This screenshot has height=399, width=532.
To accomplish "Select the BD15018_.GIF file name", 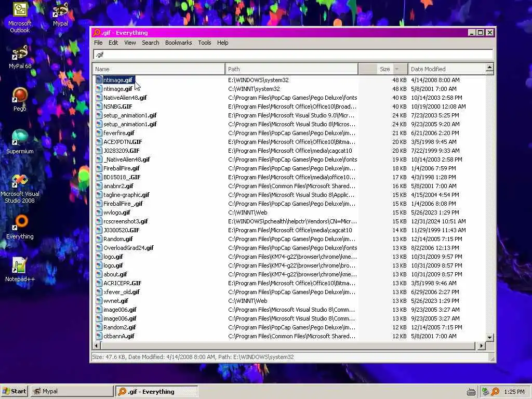I will tap(122, 177).
